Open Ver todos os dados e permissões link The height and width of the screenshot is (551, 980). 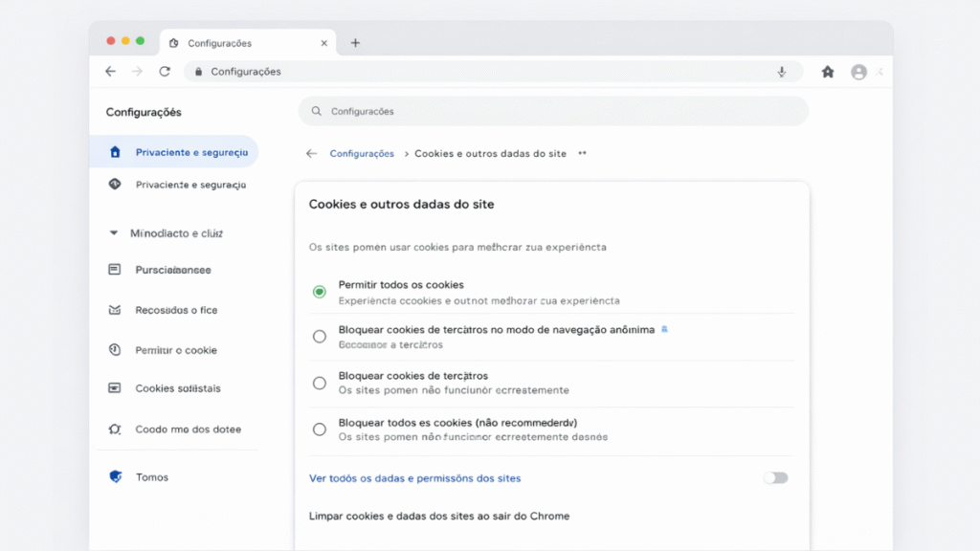(x=414, y=478)
